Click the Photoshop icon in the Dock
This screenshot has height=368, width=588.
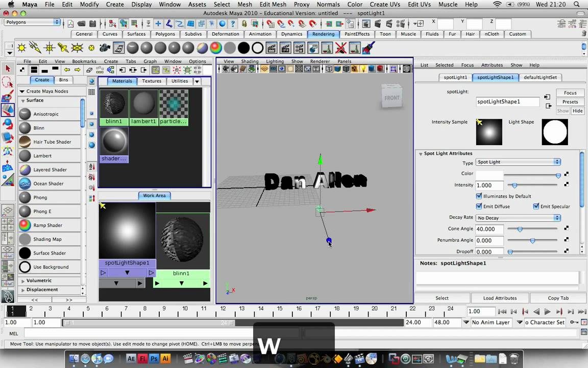pyautogui.click(x=154, y=358)
